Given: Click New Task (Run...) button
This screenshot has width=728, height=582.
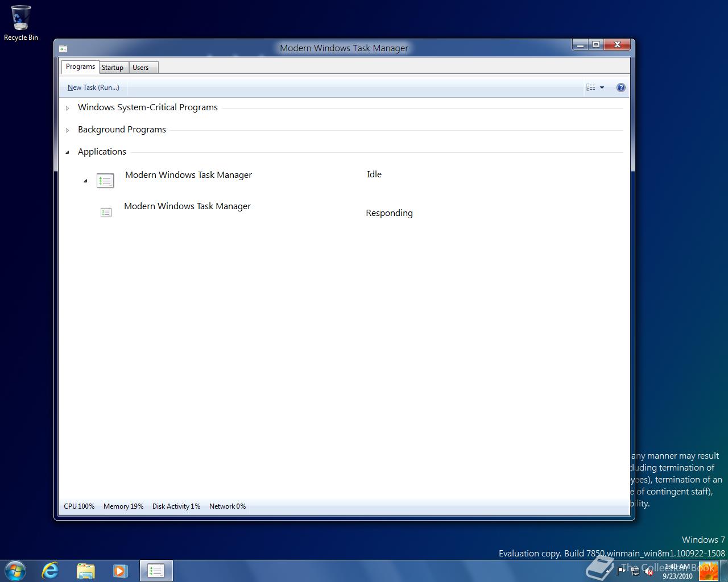Looking at the screenshot, I should point(93,88).
